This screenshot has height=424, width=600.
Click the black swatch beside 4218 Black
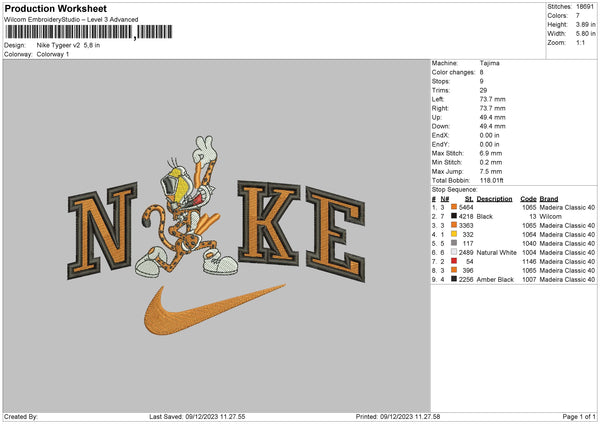point(454,216)
